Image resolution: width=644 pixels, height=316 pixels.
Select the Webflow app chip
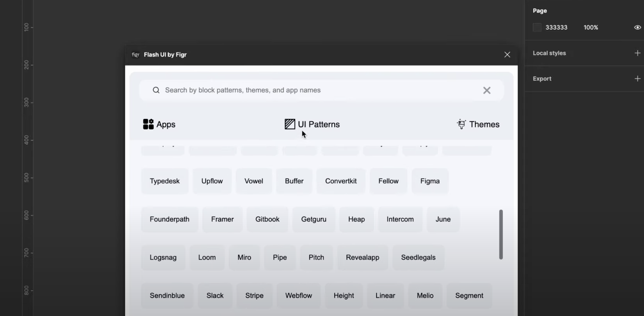click(x=299, y=296)
